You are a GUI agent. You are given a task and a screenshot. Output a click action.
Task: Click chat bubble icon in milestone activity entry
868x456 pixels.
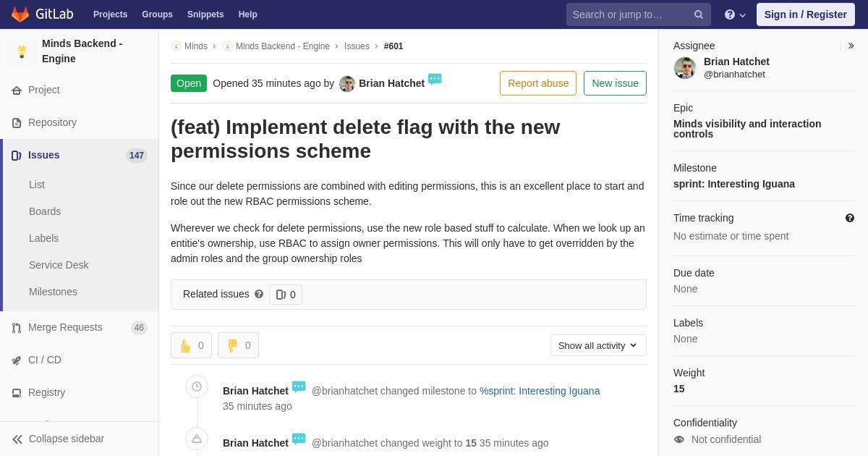pyautogui.click(x=299, y=387)
